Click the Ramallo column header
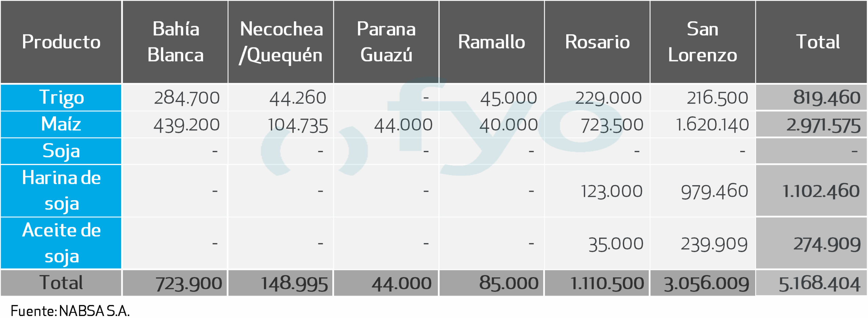Screen dimensions: 868x318 [492, 42]
